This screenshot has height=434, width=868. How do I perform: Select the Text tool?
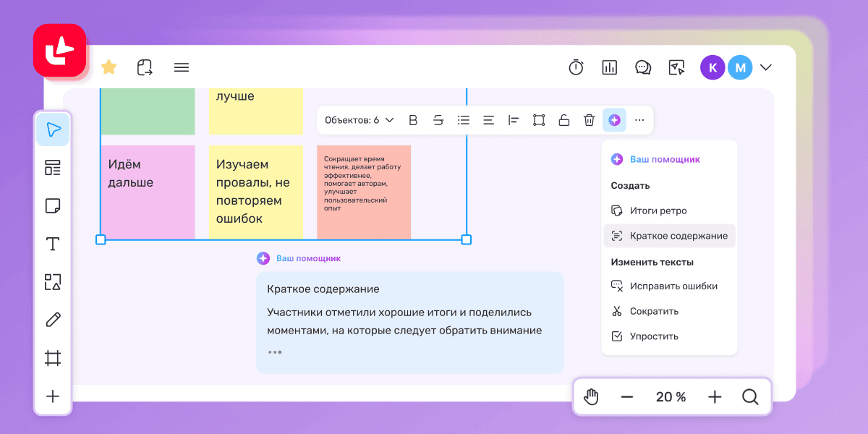coord(53,244)
